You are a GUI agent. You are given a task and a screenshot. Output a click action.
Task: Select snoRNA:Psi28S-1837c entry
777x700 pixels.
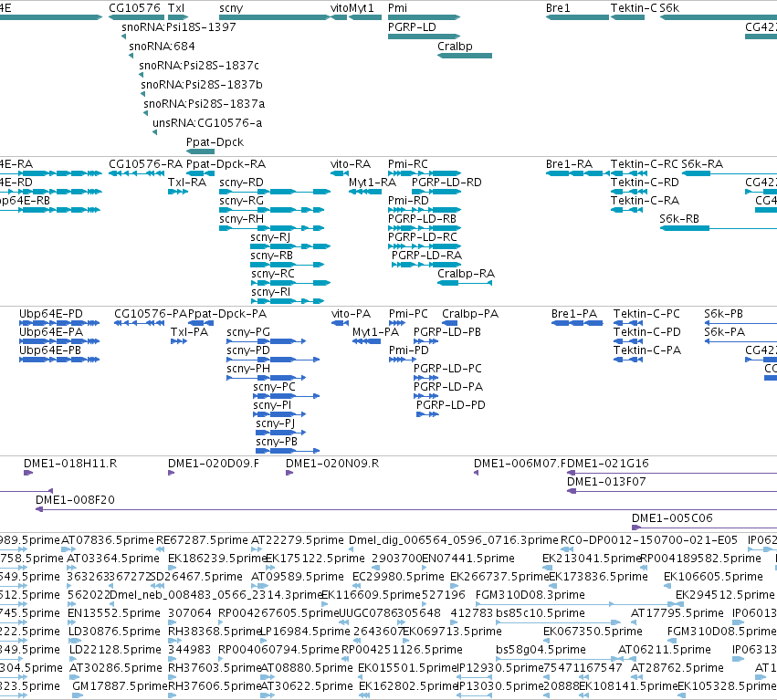[199, 66]
